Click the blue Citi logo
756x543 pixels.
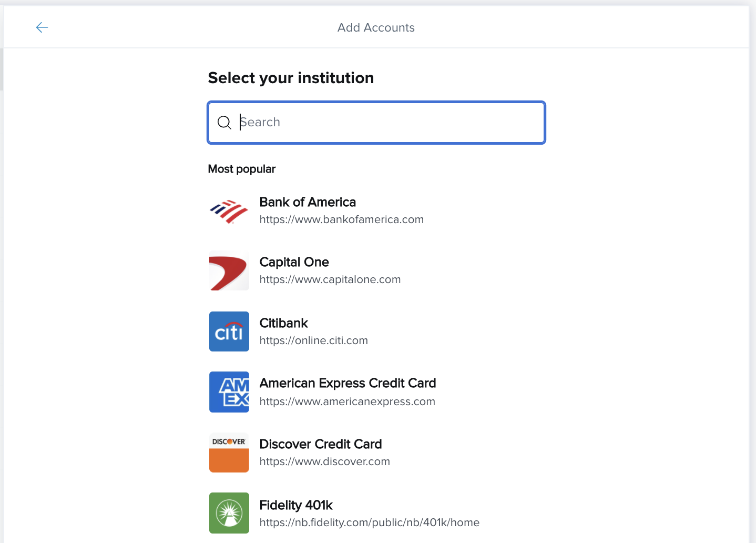[x=229, y=331]
